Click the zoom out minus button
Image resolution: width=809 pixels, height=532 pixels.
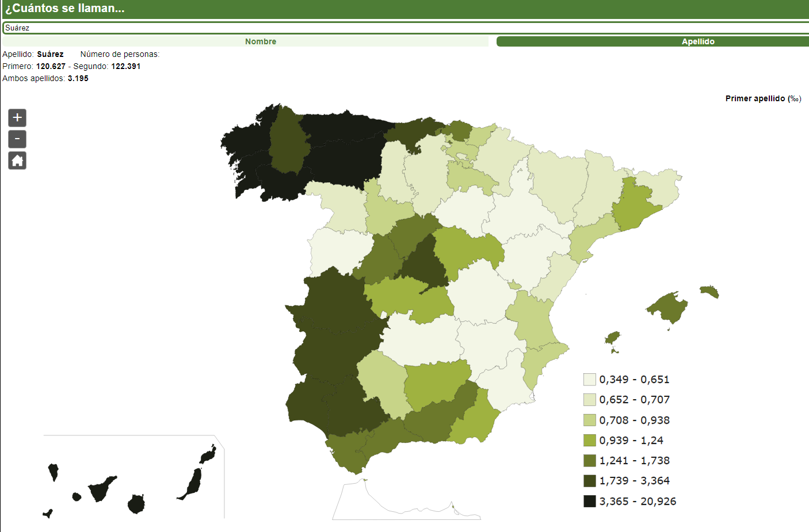tap(17, 139)
